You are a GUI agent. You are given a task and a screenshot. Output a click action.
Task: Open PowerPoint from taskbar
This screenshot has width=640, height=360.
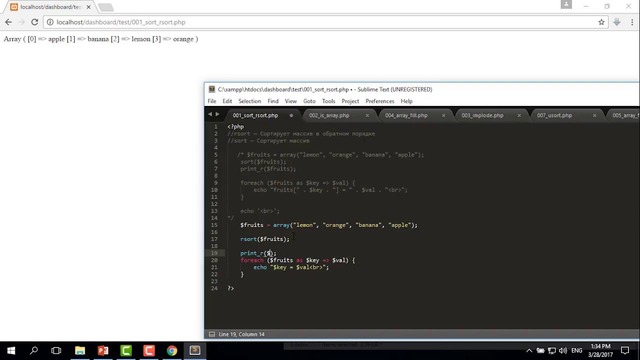pyautogui.click(x=103, y=351)
